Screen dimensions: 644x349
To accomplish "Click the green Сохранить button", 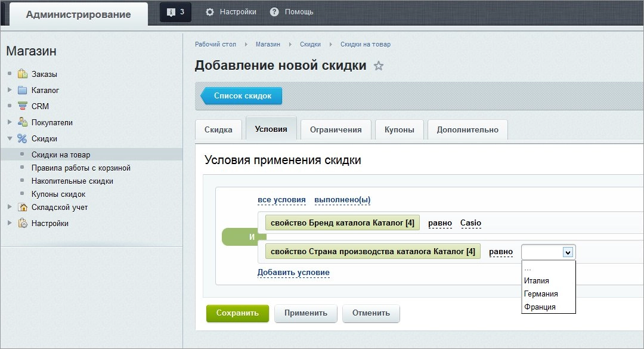I will coord(237,313).
